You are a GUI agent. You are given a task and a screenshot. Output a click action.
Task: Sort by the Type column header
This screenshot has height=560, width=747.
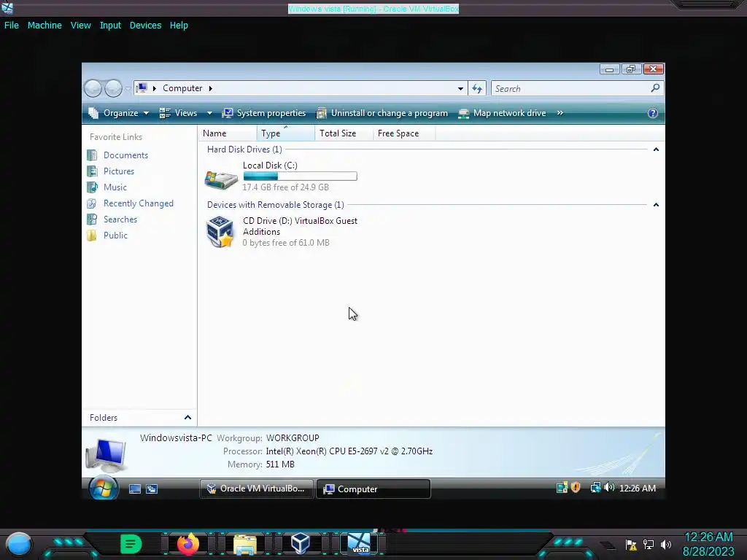[286, 133]
